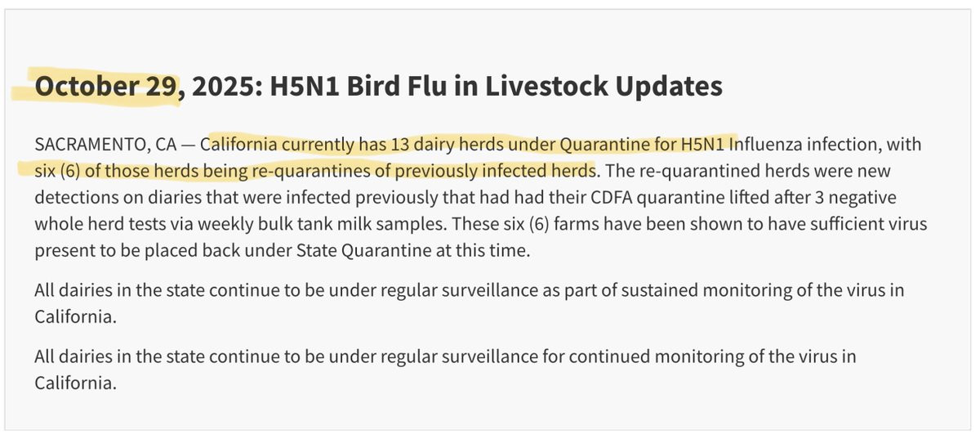Click the October 29, 2025 heading
The height and width of the screenshot is (439, 980).
(x=378, y=86)
